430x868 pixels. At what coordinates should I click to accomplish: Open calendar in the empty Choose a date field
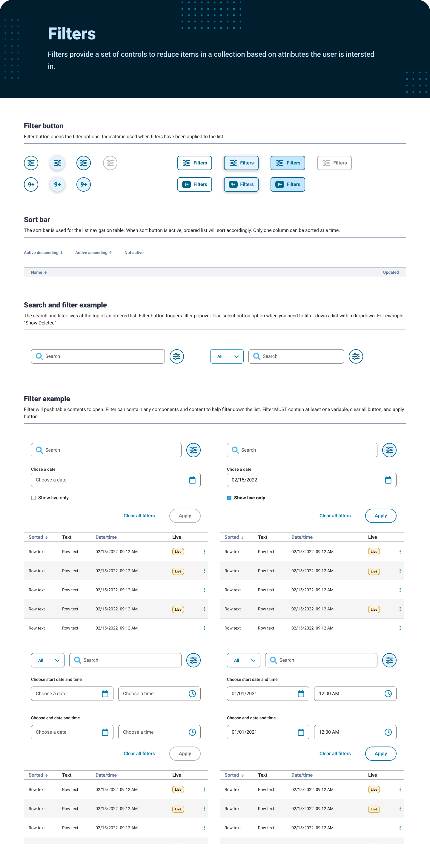click(x=192, y=480)
